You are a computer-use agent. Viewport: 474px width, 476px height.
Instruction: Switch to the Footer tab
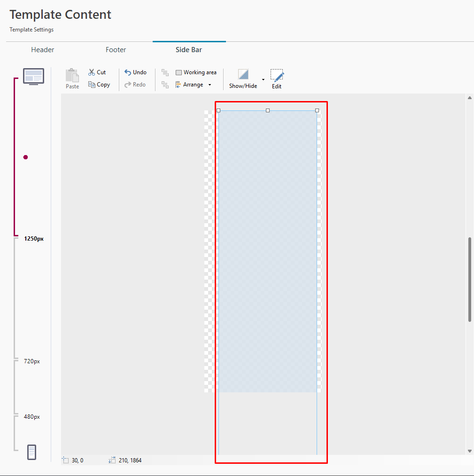(x=116, y=50)
